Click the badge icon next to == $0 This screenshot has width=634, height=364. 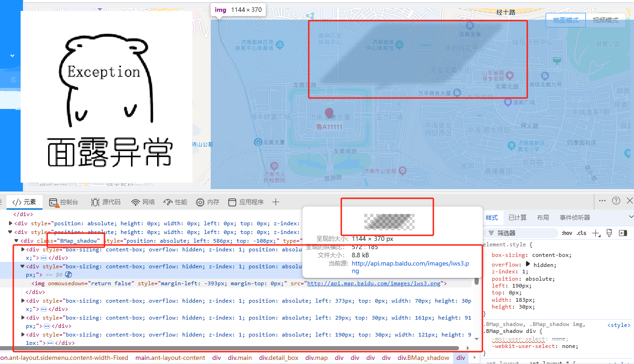(x=69, y=274)
